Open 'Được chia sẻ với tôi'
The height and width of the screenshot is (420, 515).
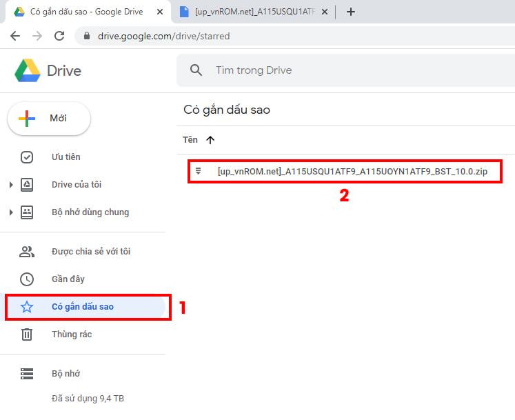point(91,252)
